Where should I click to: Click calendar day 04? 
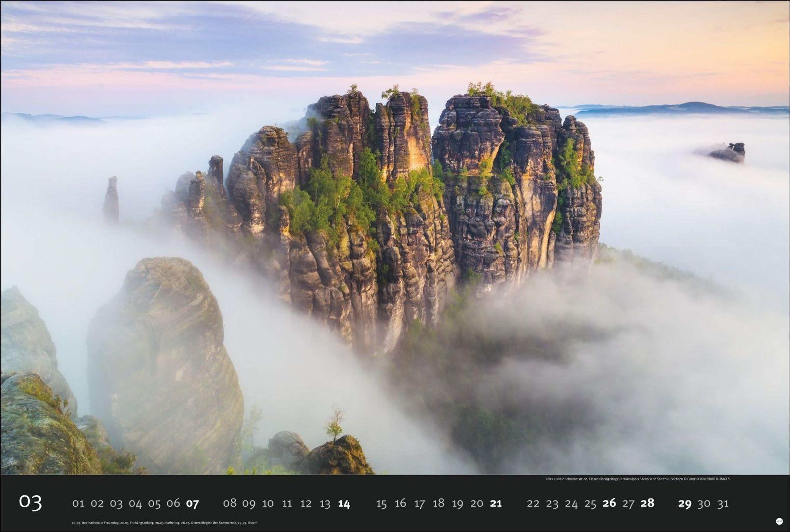point(135,503)
